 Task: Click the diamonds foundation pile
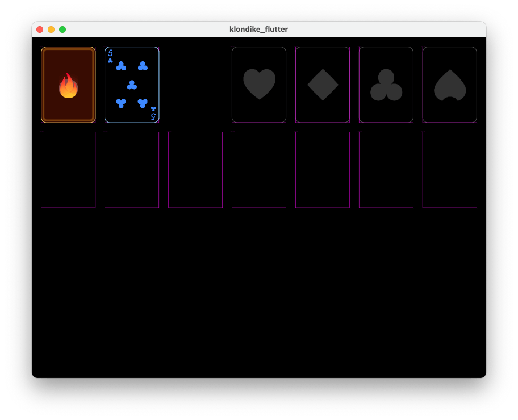click(x=323, y=85)
